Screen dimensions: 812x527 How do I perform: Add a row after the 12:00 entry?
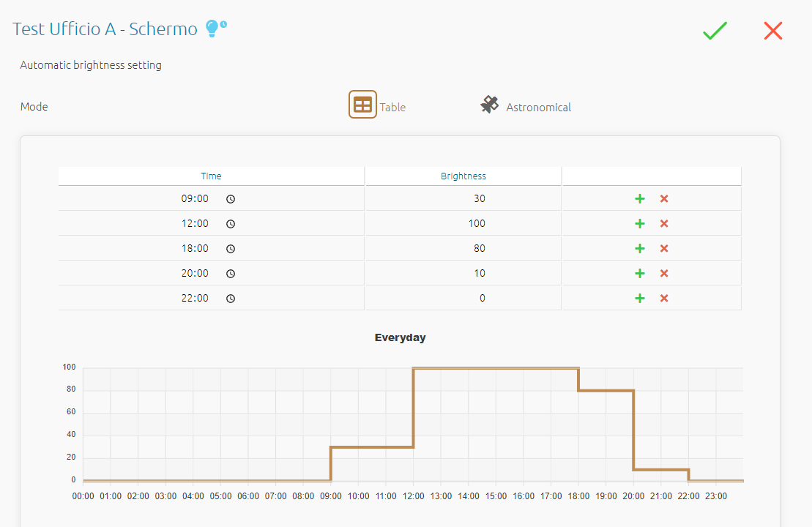tap(639, 224)
